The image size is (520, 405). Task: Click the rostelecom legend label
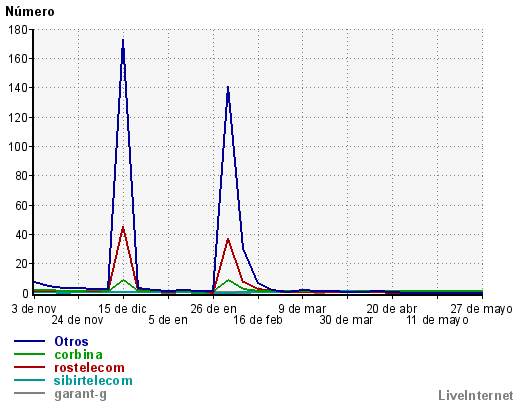click(x=89, y=367)
